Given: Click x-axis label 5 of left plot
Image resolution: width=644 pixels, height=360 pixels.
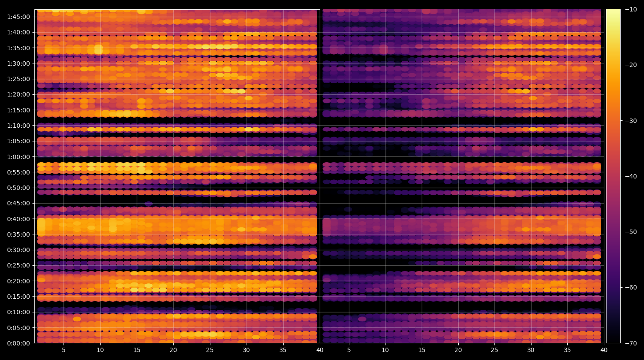Looking at the screenshot, I should pos(64,350).
